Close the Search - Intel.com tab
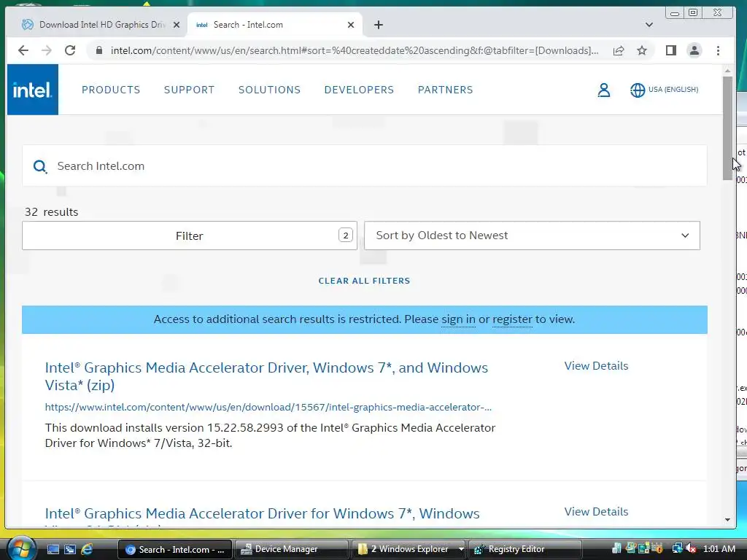Viewport: 747px width, 560px height. 351,25
